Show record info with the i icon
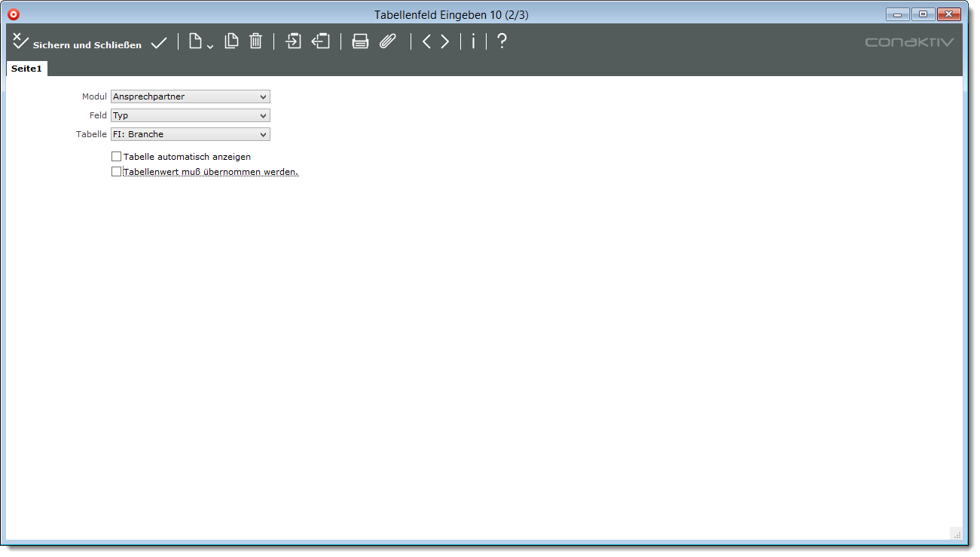 tap(473, 42)
